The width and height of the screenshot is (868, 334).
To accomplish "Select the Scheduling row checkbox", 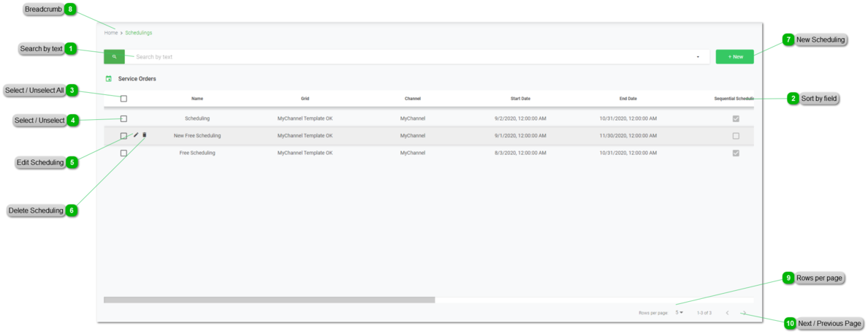I will pos(123,118).
